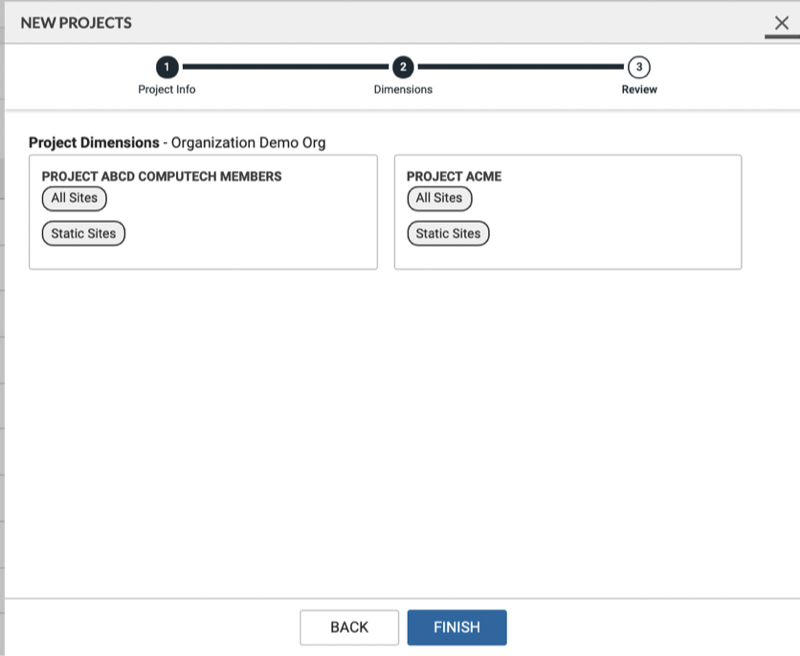
Task: Select the Review step label
Action: coord(639,89)
